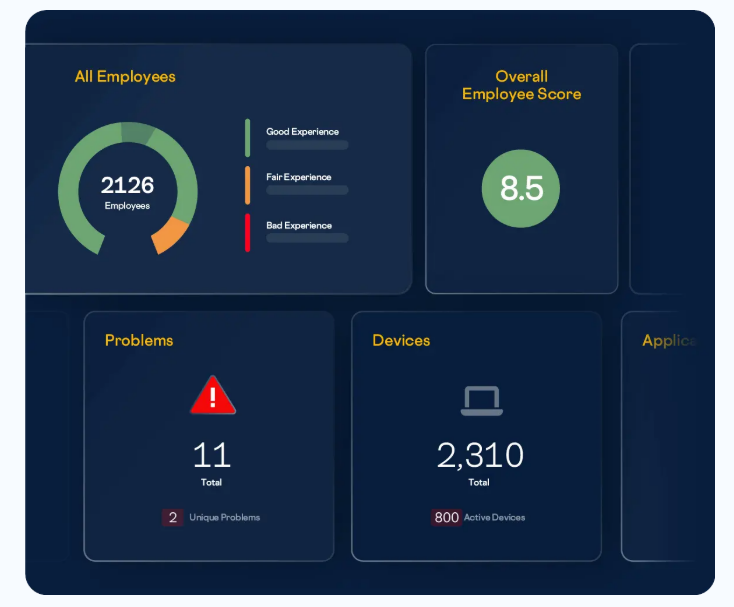Select the orange segment of donut chart

click(170, 234)
